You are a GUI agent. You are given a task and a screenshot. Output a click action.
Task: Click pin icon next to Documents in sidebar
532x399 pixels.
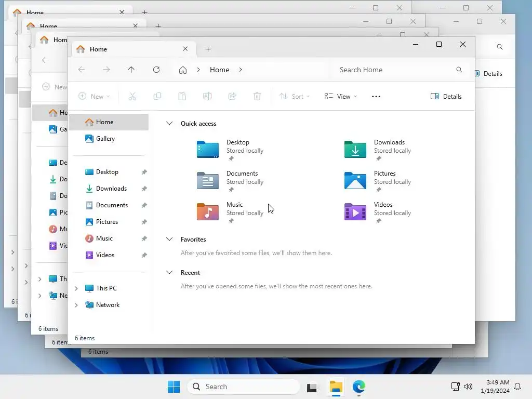coord(144,205)
